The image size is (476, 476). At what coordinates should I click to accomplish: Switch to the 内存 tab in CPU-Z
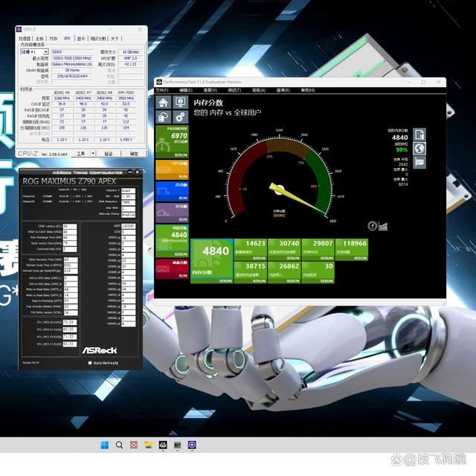pyautogui.click(x=53, y=39)
